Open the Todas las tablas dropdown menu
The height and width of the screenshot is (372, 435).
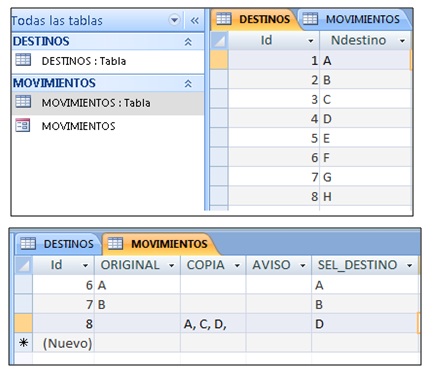point(174,20)
